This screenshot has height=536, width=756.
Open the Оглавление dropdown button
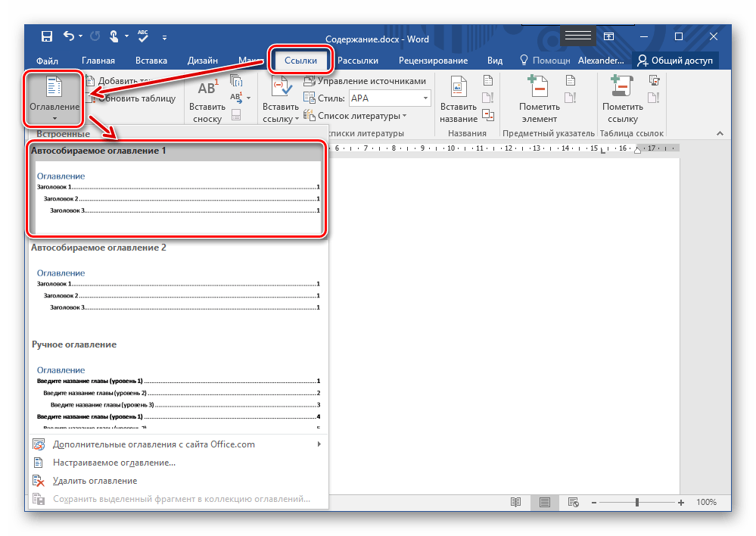coord(54,99)
